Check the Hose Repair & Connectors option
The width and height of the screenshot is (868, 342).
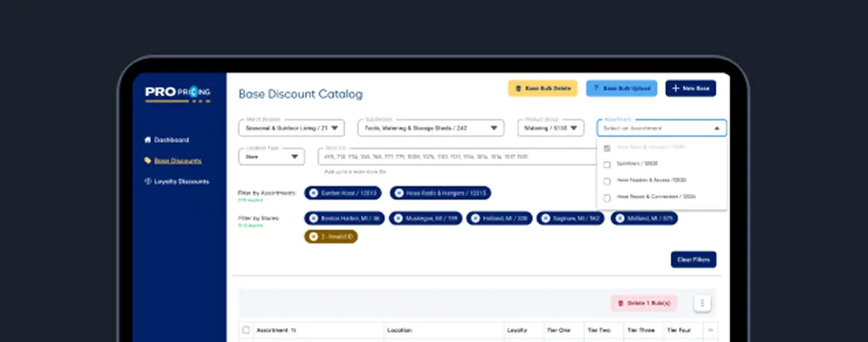point(607,198)
